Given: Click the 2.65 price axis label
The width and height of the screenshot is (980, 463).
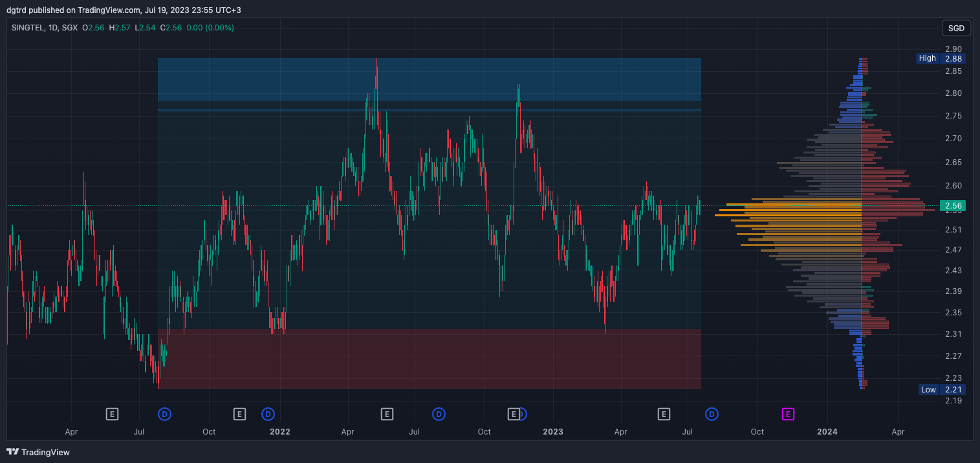Looking at the screenshot, I should [953, 163].
